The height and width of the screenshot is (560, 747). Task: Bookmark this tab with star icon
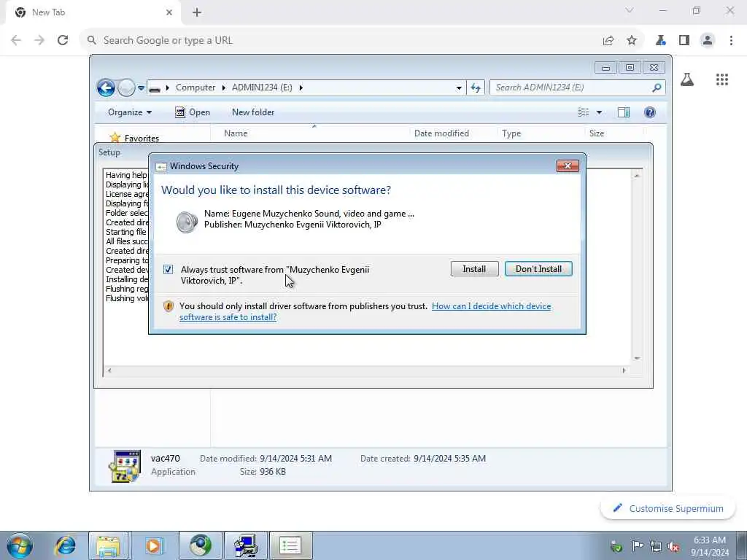click(x=632, y=41)
